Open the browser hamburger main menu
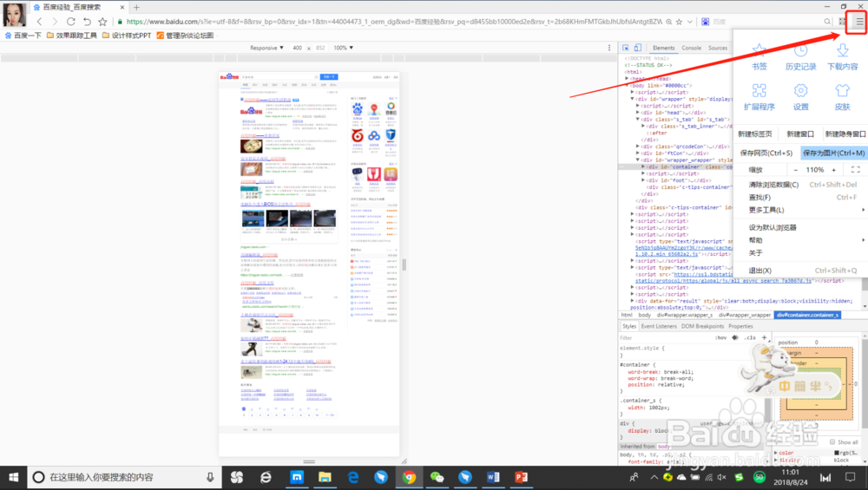 click(858, 22)
